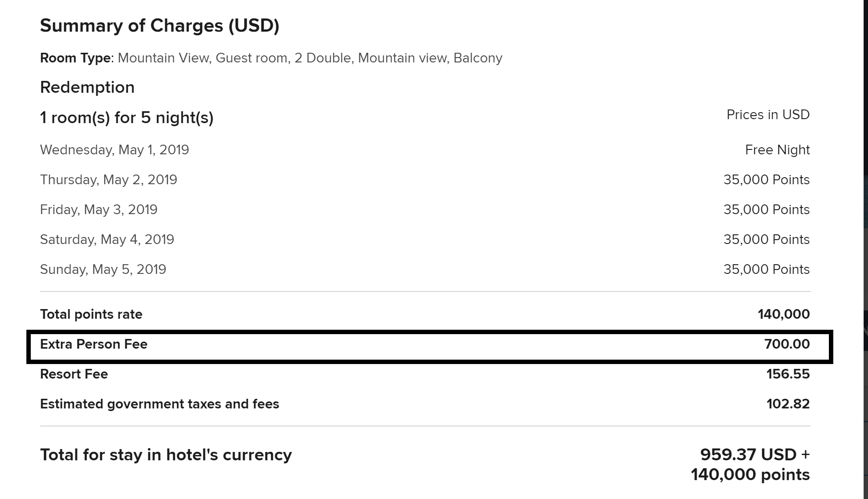Screen dimensions: 868x499
Task: Select the Thursday, May 2, 2019 date
Action: tap(109, 180)
